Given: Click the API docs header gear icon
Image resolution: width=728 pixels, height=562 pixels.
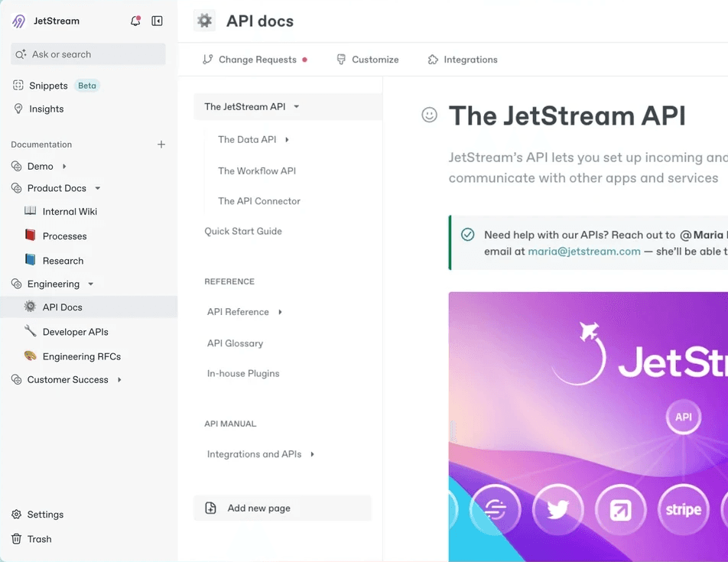Looking at the screenshot, I should (x=204, y=21).
